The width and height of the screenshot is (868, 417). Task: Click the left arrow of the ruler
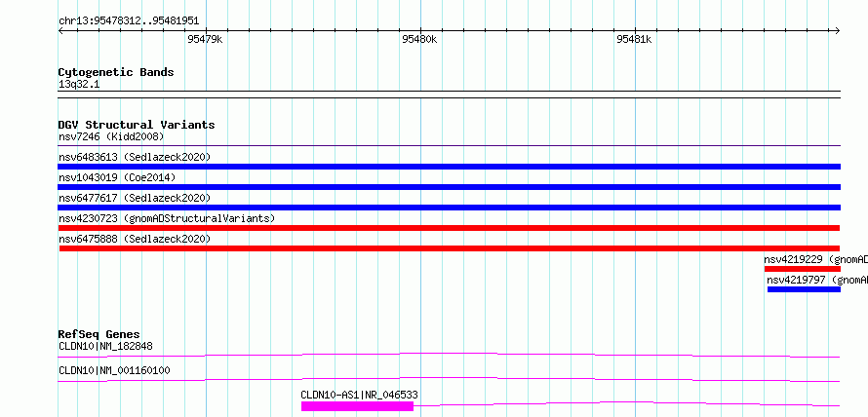point(60,31)
